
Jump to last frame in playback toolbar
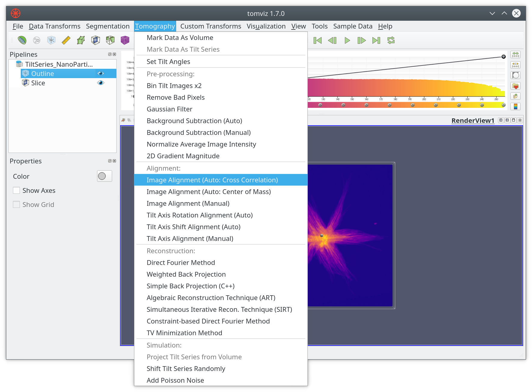(376, 40)
